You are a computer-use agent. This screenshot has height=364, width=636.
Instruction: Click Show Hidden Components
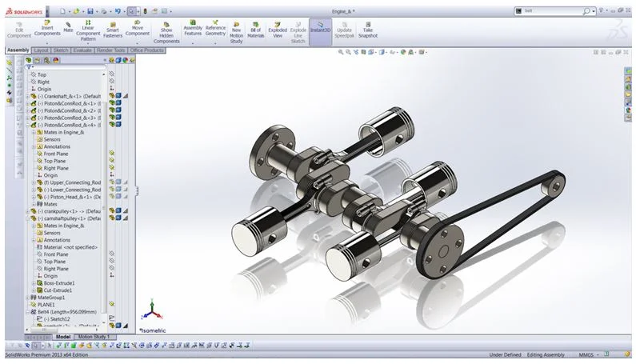point(166,33)
